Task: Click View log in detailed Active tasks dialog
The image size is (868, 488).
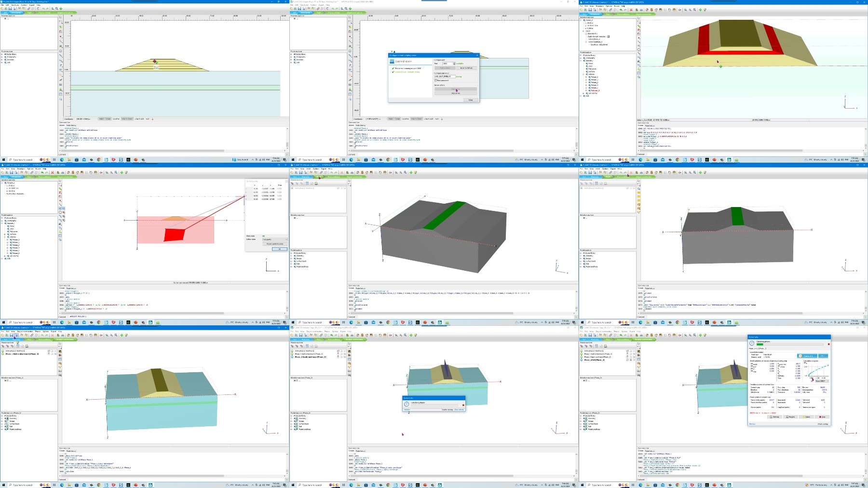Action: [x=774, y=417]
